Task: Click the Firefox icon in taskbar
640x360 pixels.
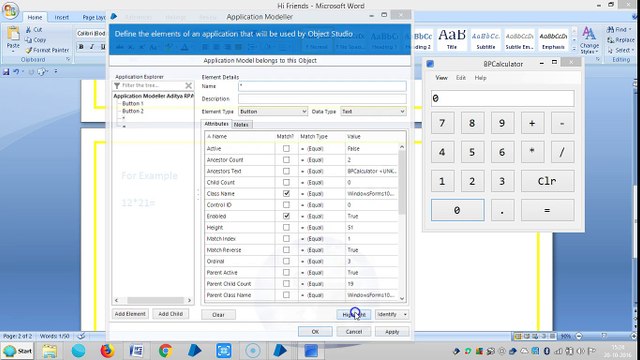Action: click(107, 351)
